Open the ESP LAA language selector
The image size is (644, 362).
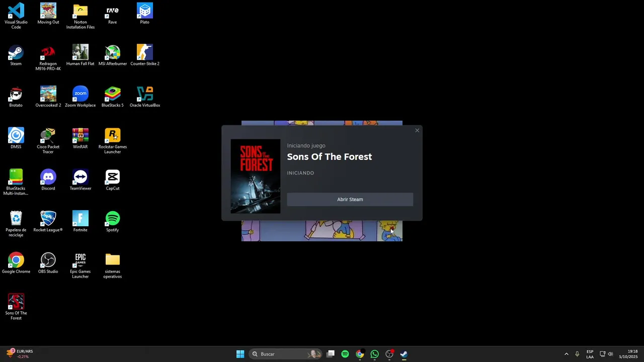point(590,354)
